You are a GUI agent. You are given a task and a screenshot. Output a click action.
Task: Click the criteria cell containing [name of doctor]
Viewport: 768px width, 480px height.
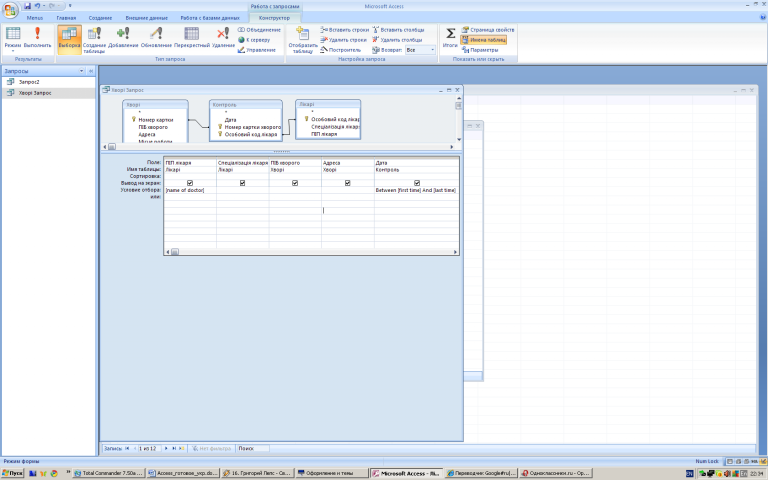[190, 190]
